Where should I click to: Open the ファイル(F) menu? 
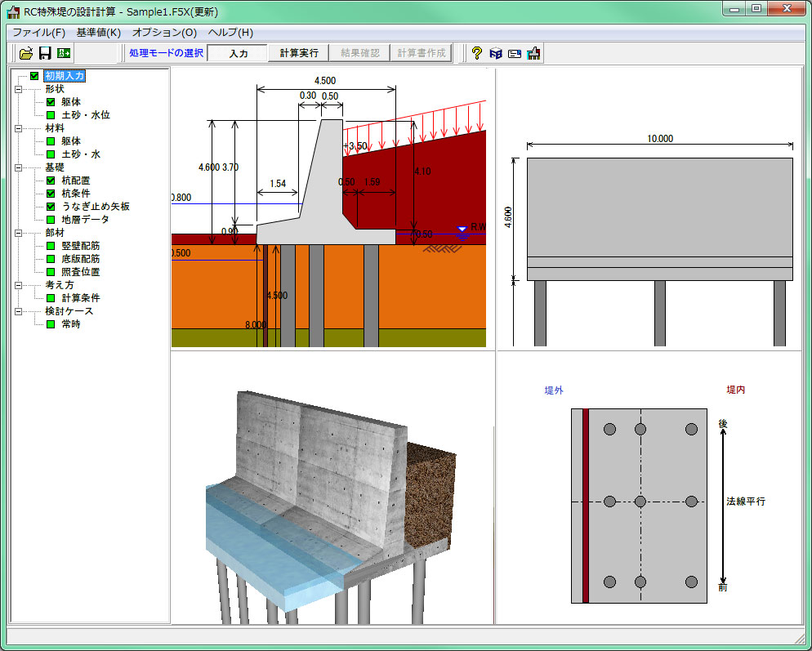click(x=38, y=33)
